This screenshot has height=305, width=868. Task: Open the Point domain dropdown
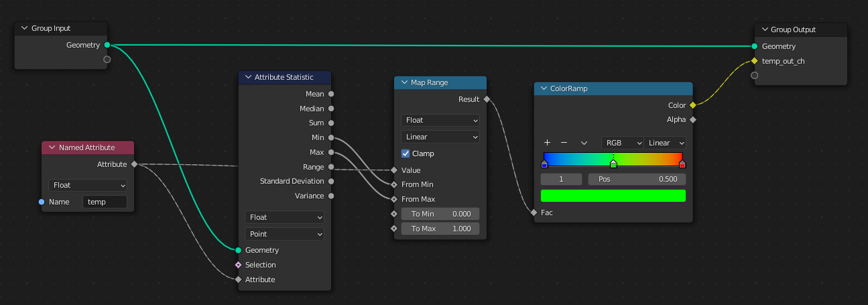[x=284, y=234]
